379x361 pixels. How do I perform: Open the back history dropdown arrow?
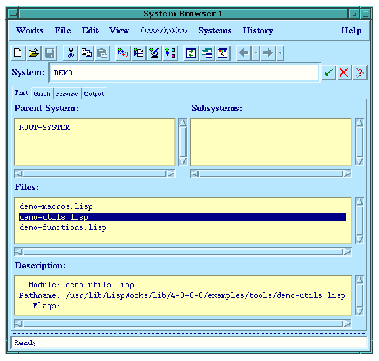pyautogui.click(x=256, y=53)
